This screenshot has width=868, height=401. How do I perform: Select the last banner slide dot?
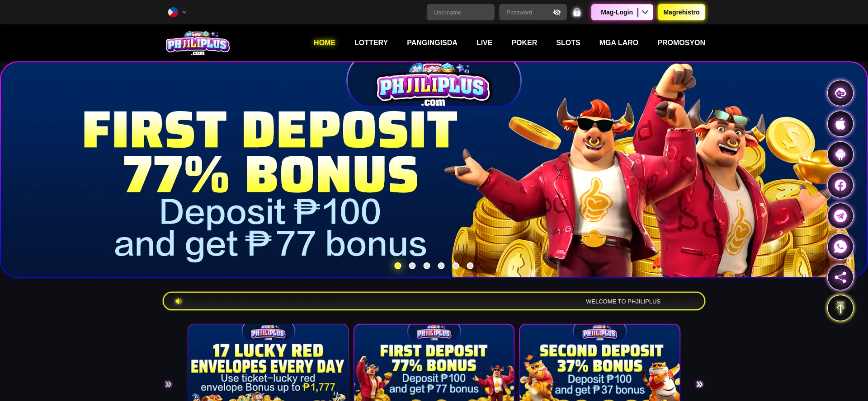(470, 266)
